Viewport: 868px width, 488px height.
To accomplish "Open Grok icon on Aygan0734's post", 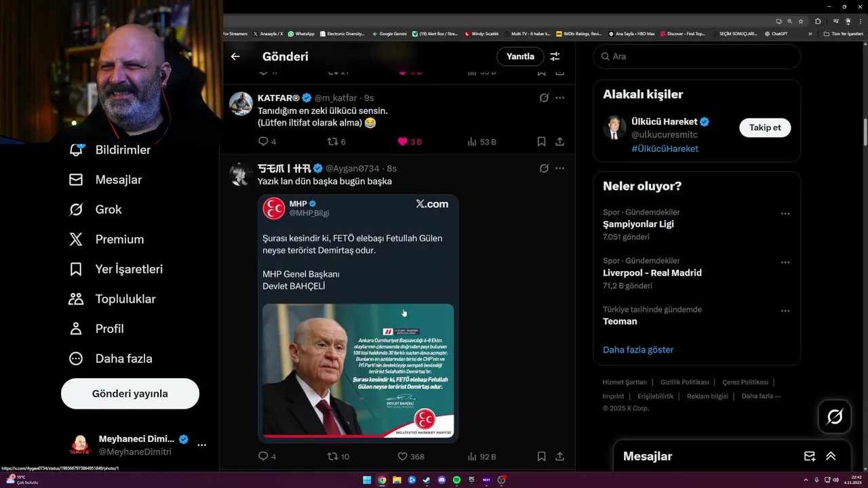I will coord(544,168).
